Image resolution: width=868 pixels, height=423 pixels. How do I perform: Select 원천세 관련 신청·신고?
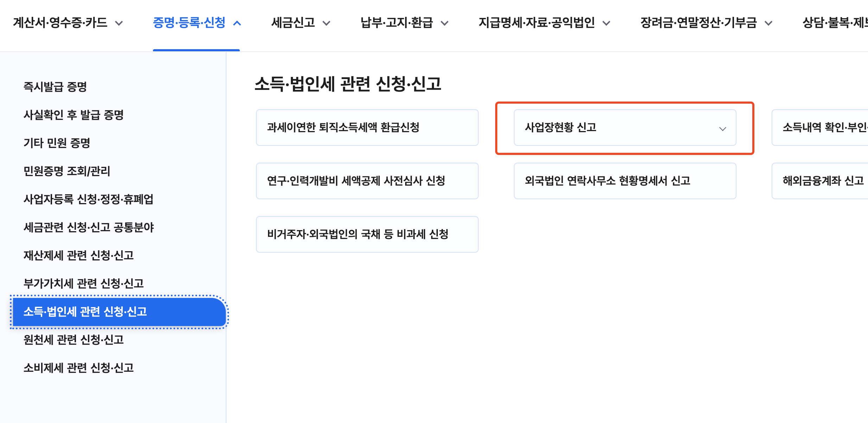(x=74, y=340)
